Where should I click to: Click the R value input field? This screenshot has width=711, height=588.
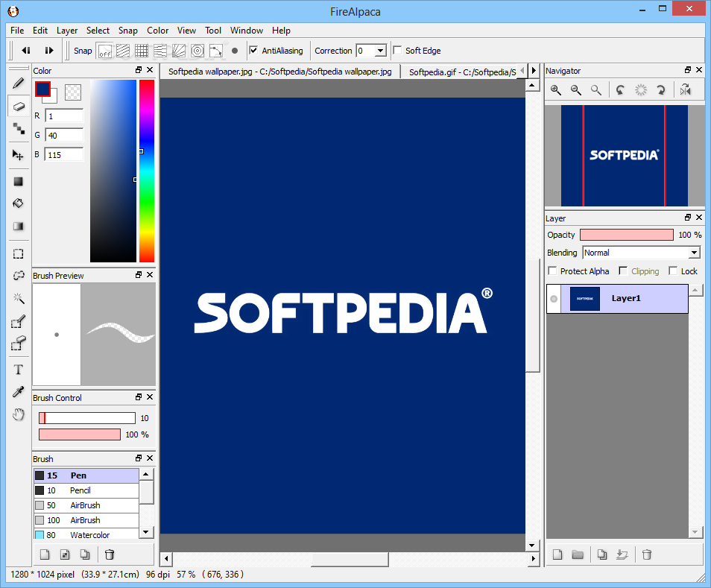coord(64,116)
